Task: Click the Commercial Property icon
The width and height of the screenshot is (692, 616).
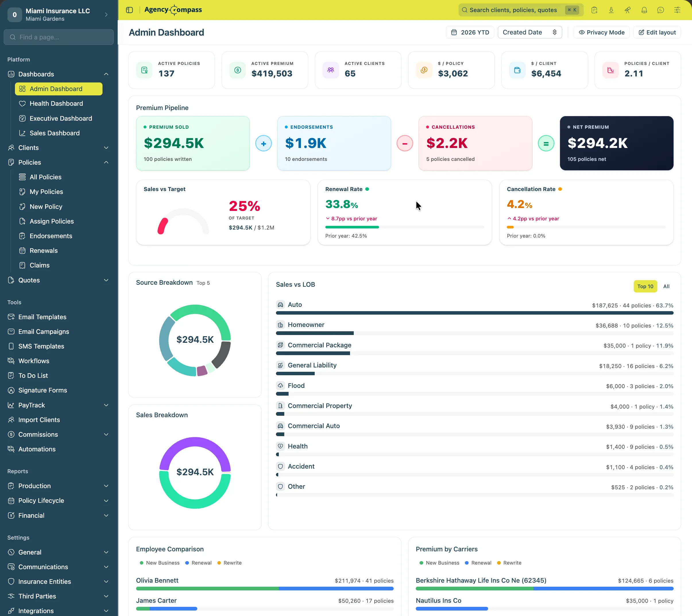Action: [x=280, y=406]
